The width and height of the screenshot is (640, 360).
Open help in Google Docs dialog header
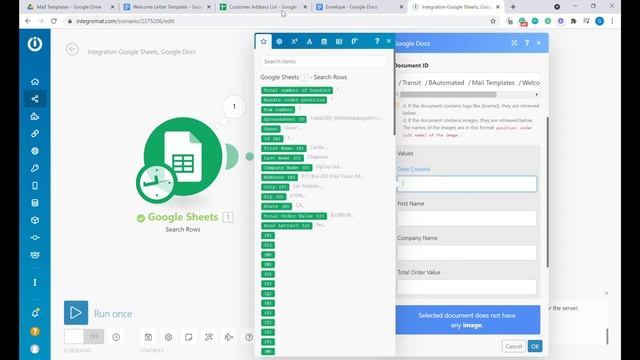coord(527,43)
